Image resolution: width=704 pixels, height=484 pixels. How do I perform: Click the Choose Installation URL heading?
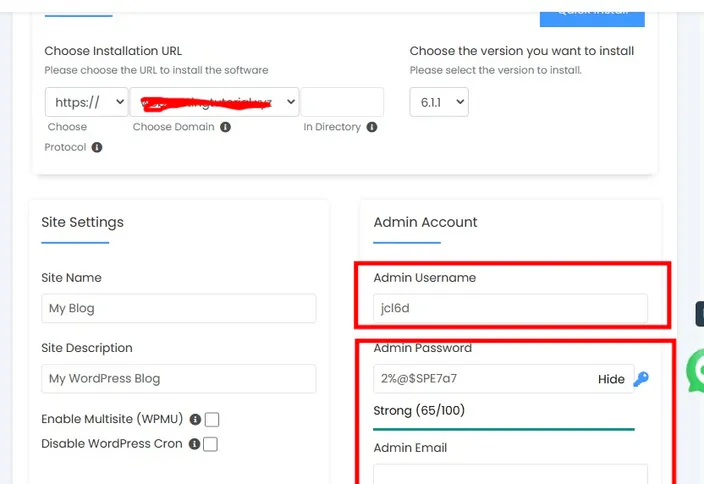(113, 51)
